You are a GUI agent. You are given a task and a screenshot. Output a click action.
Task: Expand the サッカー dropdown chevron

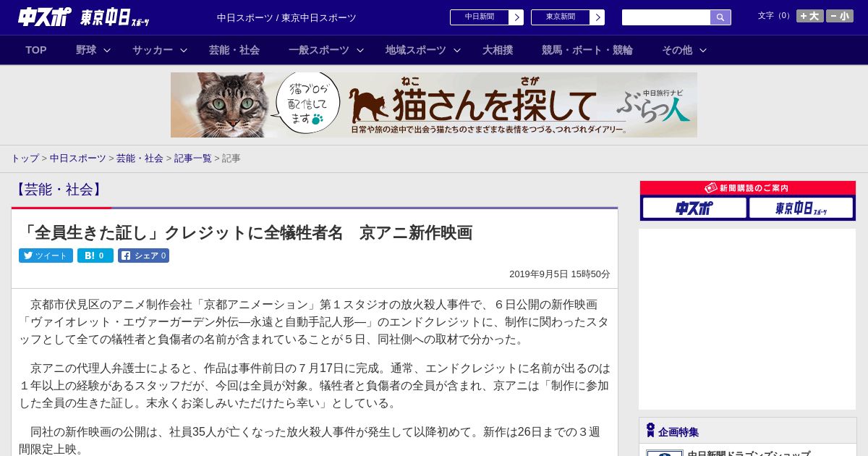coord(184,50)
